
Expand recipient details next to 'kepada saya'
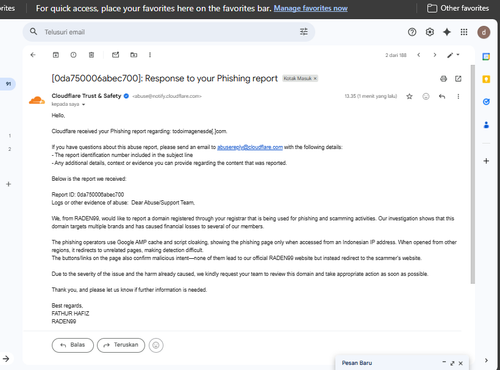point(84,105)
